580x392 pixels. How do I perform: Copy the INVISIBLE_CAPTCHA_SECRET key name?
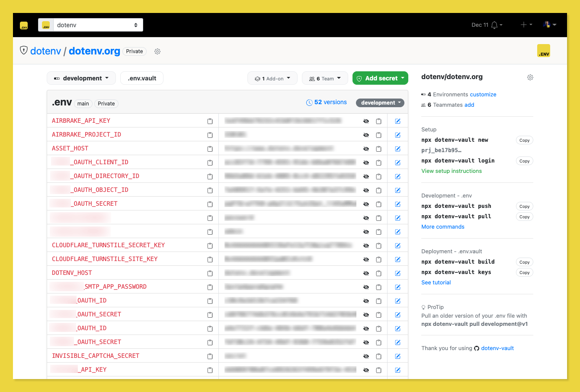[x=210, y=357]
